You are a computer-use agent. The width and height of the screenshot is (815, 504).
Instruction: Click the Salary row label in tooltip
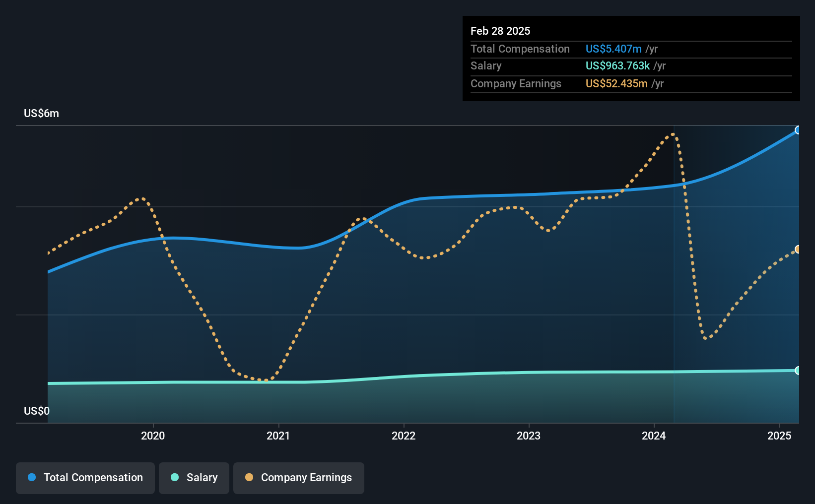click(486, 65)
